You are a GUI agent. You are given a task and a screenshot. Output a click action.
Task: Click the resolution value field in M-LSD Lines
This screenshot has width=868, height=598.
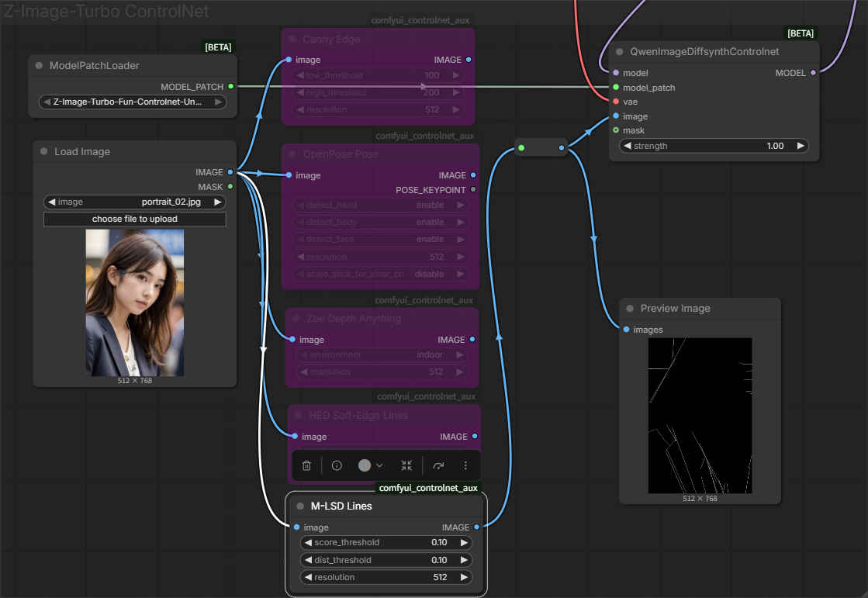(386, 577)
